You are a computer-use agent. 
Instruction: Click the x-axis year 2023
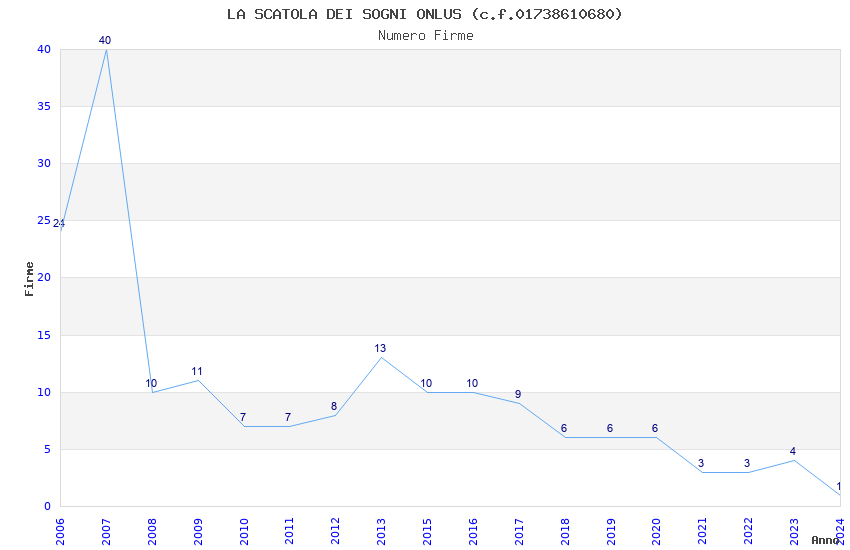tap(794, 531)
